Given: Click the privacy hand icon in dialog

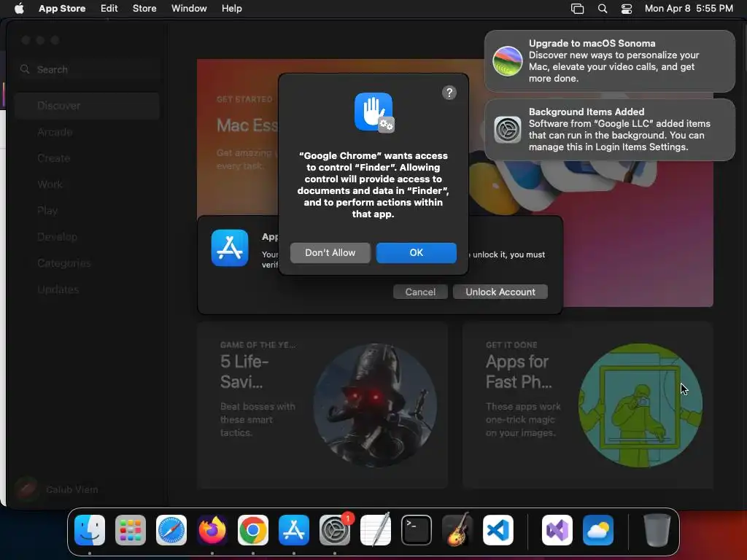Looking at the screenshot, I should [x=374, y=112].
